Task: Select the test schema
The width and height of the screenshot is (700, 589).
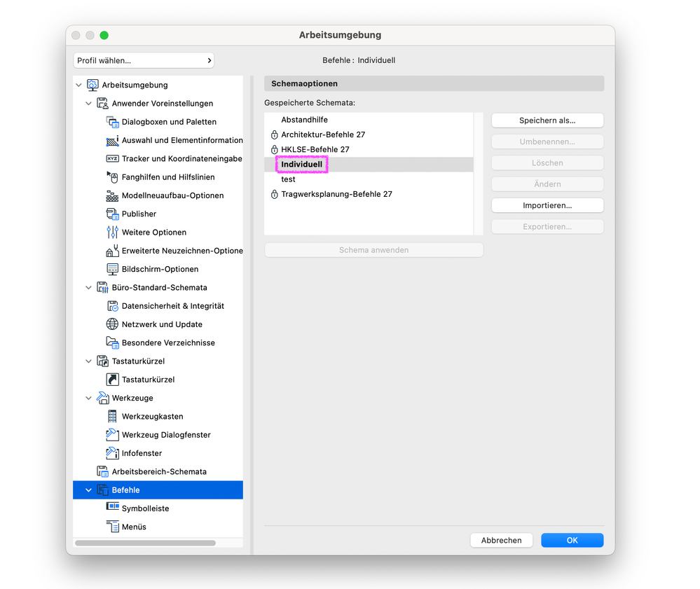Action: coord(369,179)
